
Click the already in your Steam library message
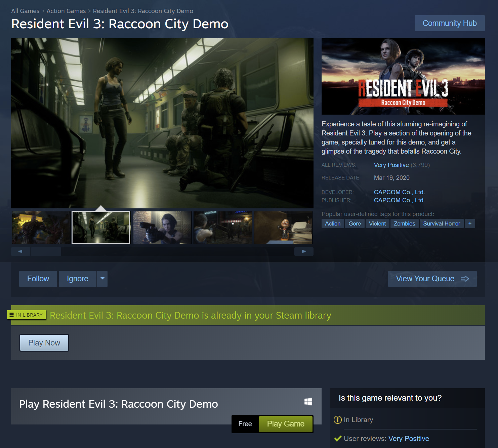(x=191, y=315)
